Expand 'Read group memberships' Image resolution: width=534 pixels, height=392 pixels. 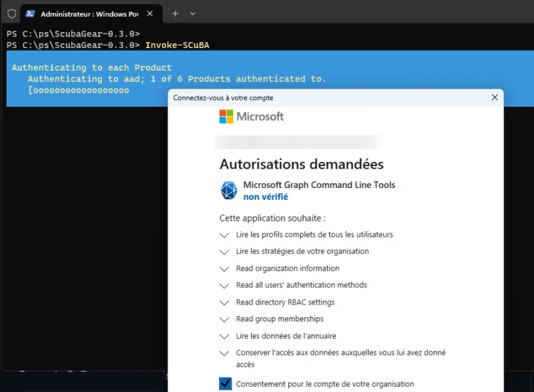tap(224, 319)
